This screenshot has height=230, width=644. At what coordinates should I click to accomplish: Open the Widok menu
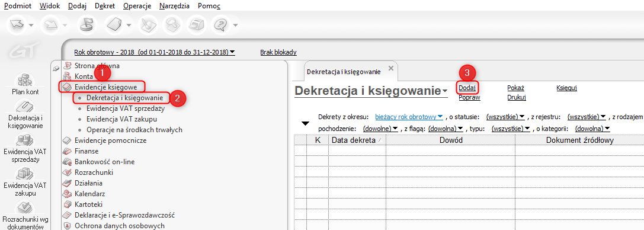tap(50, 6)
